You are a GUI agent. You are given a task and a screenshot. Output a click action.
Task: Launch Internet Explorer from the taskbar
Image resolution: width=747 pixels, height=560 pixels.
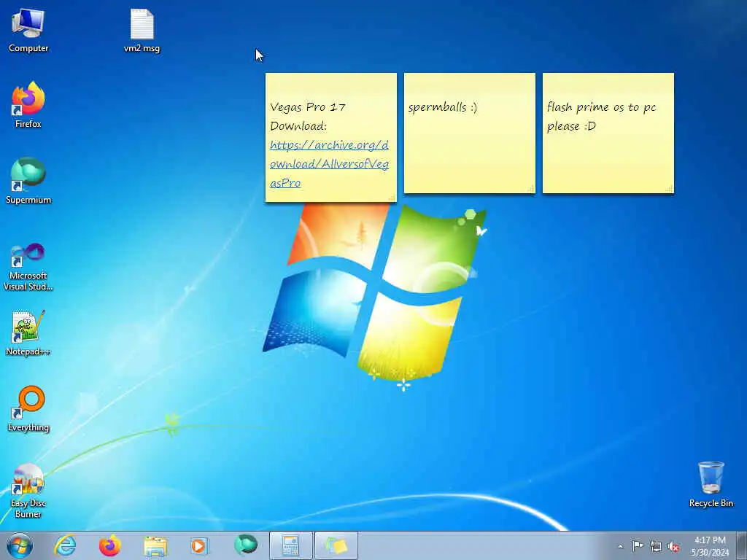pyautogui.click(x=65, y=545)
